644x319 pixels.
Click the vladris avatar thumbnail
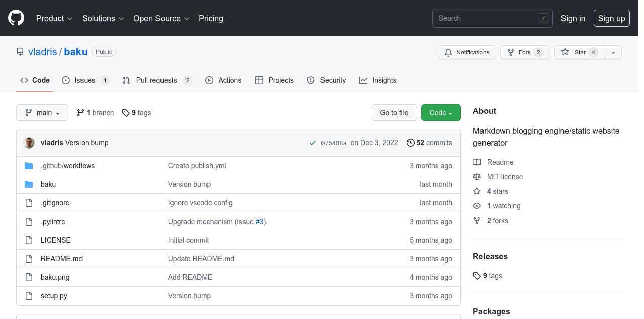coord(29,143)
